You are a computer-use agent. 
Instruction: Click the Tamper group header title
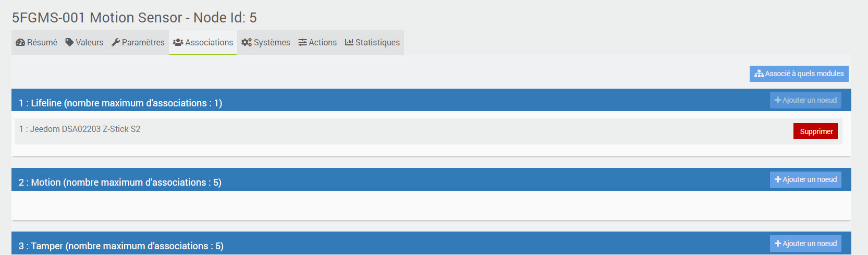click(x=121, y=246)
